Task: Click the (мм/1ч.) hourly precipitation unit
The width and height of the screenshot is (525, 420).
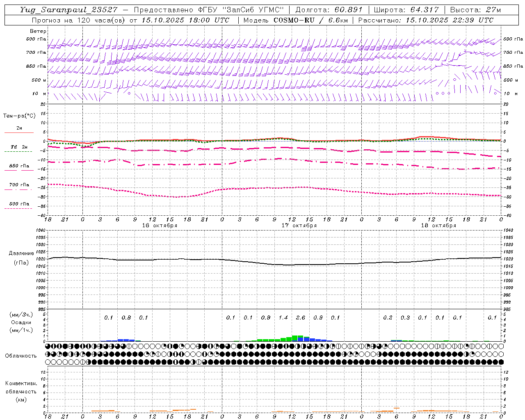Action: pyautogui.click(x=21, y=330)
